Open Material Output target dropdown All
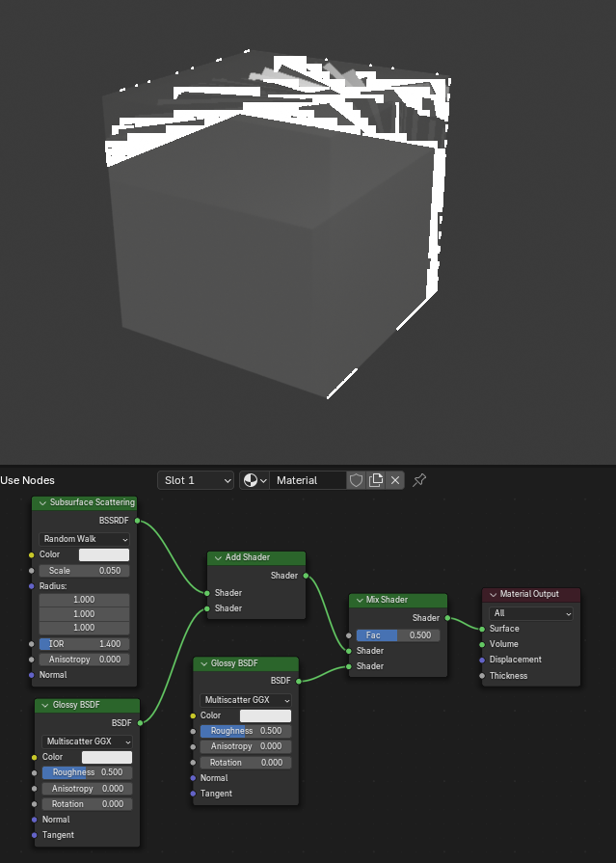 pyautogui.click(x=530, y=613)
